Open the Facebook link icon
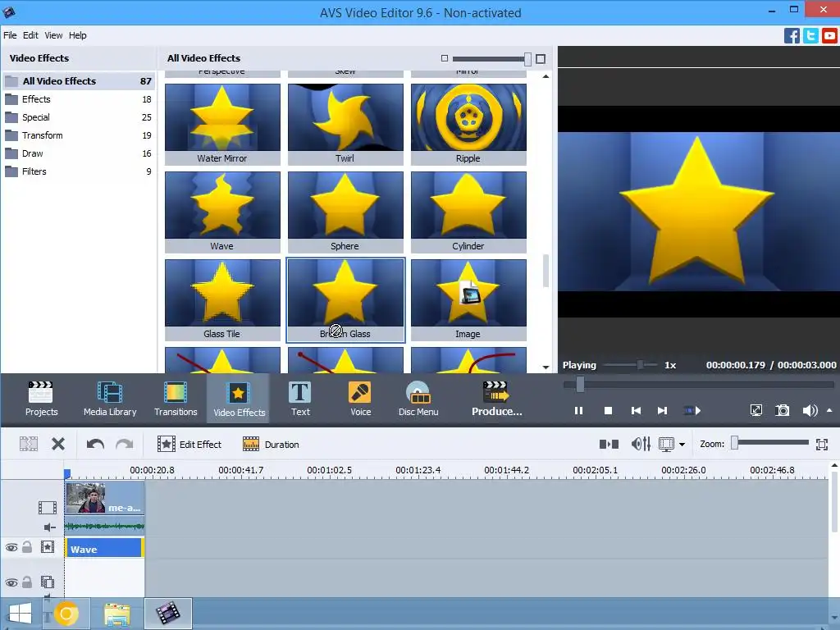This screenshot has height=630, width=840. [x=792, y=36]
